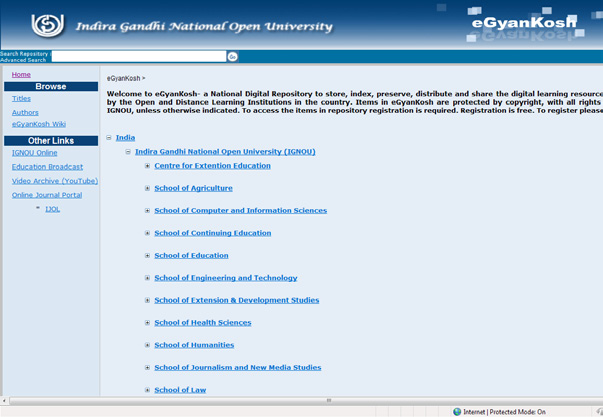Viewport: 603px width, 417px height.
Task: Expand the School of Education node
Action: coord(147,255)
